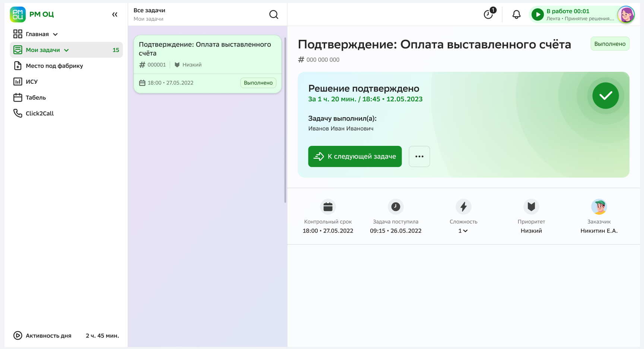Click the user profile avatar
644x349 pixels.
(x=626, y=15)
